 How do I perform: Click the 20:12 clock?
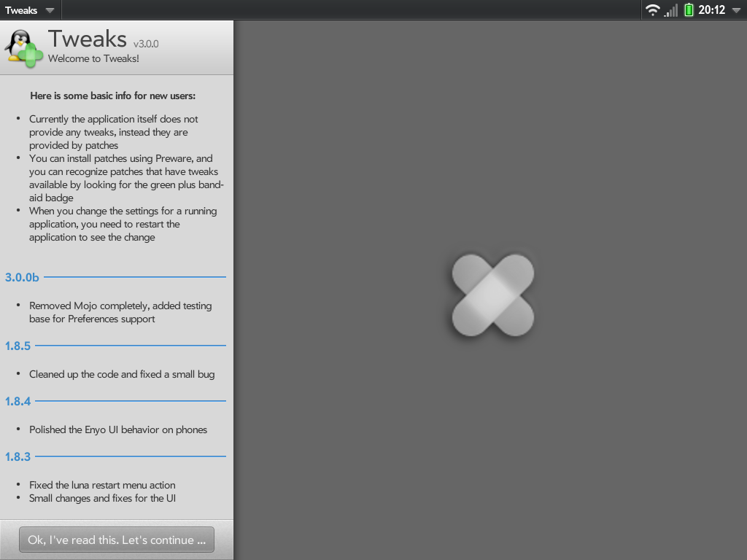[712, 10]
